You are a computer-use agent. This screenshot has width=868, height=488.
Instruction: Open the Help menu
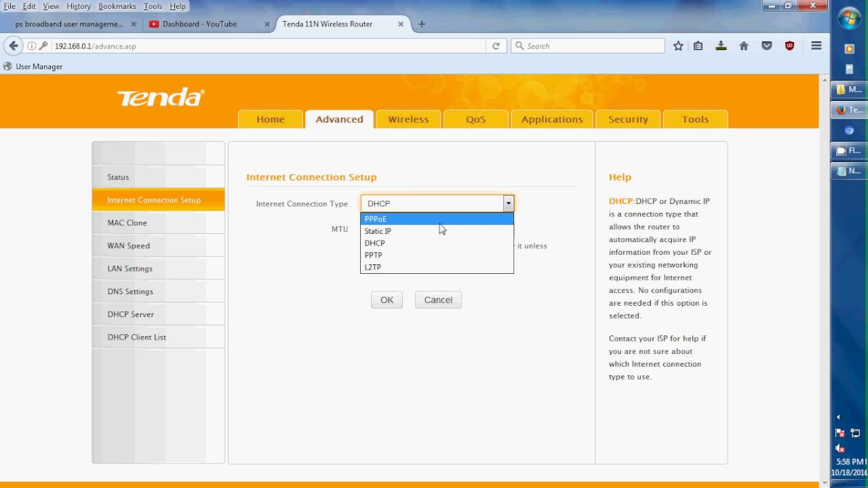point(178,6)
